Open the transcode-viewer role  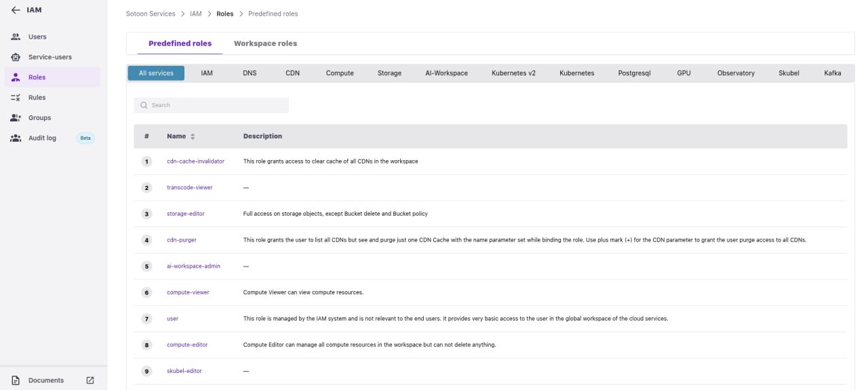click(189, 187)
